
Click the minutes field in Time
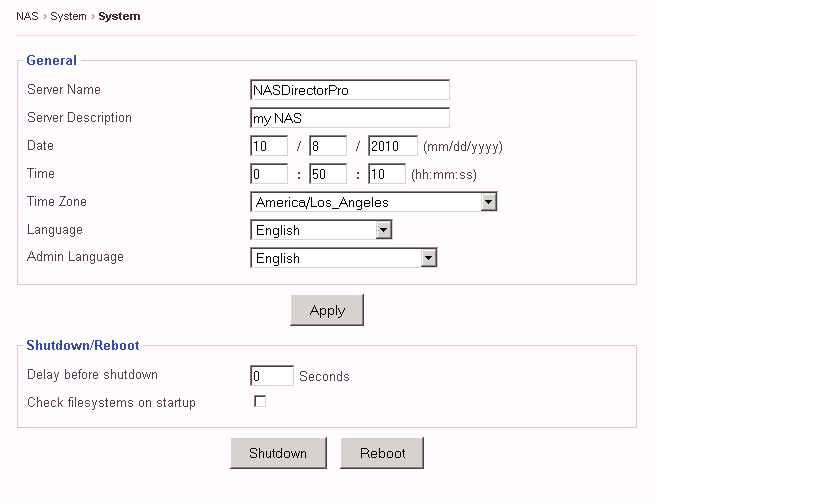(x=328, y=174)
